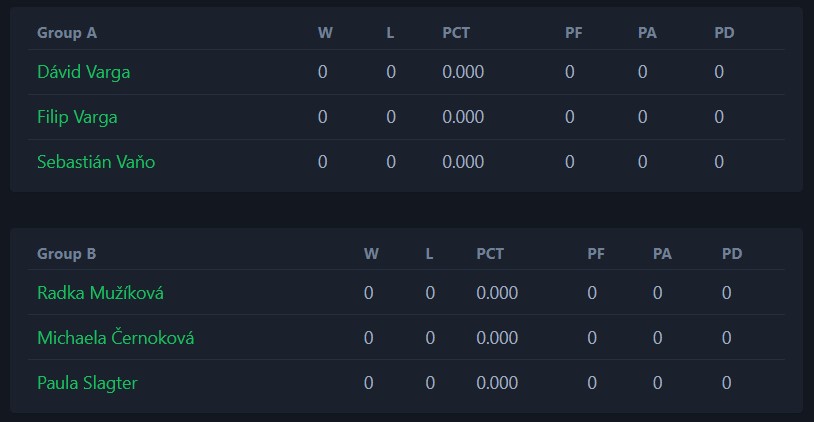
Task: Open Sebastián Vaňo player link
Action: (x=96, y=162)
